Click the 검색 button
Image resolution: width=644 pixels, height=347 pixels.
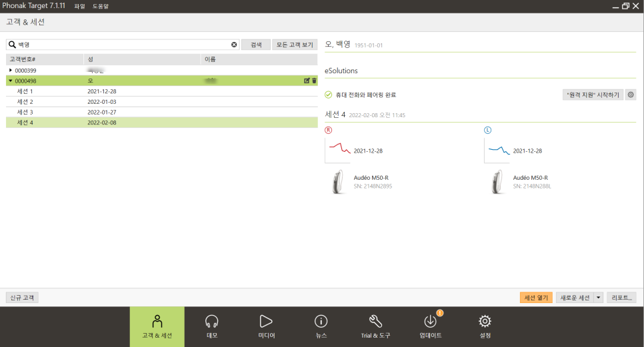point(256,45)
